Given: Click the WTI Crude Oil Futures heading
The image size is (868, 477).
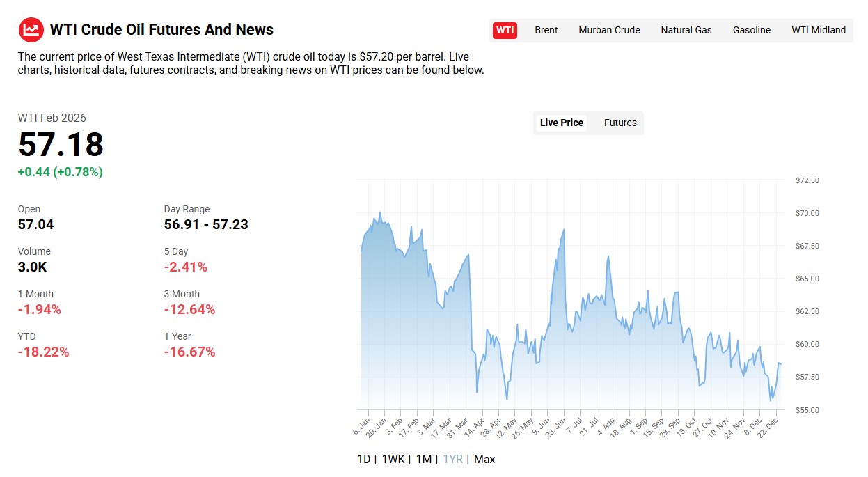Looking at the screenshot, I should 161,30.
